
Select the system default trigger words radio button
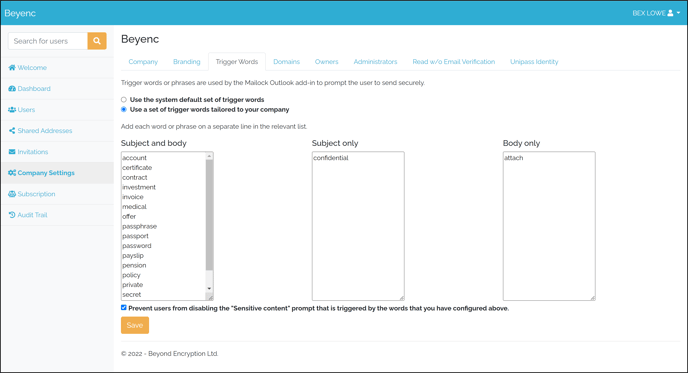(x=124, y=100)
